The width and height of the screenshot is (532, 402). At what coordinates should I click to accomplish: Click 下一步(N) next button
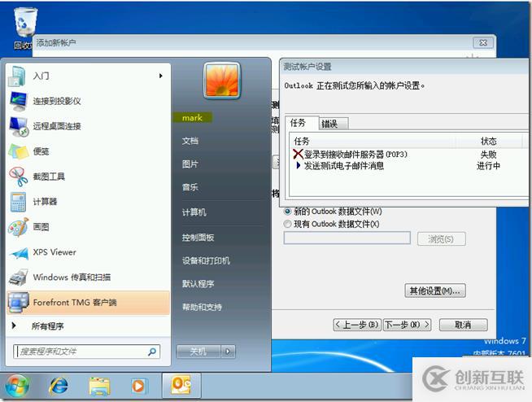click(x=408, y=325)
